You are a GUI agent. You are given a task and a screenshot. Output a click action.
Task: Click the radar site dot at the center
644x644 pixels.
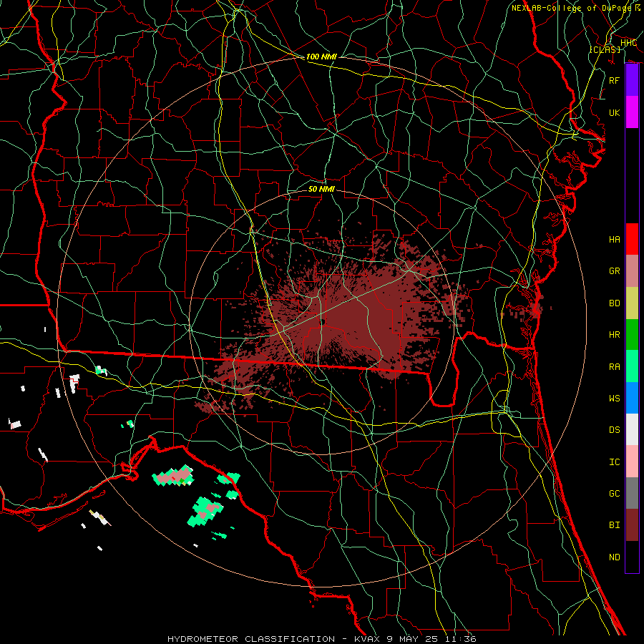323,322
